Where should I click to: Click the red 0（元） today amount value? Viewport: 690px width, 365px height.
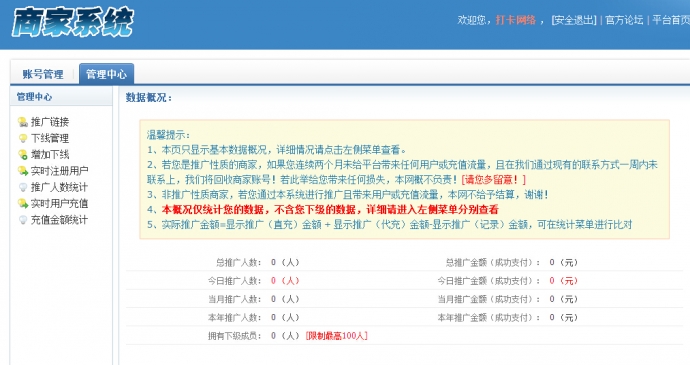(563, 281)
